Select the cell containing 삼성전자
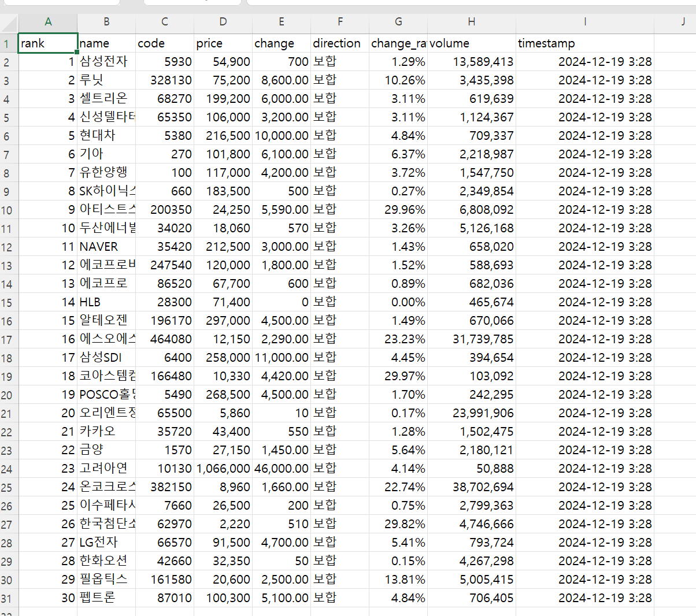 106,62
